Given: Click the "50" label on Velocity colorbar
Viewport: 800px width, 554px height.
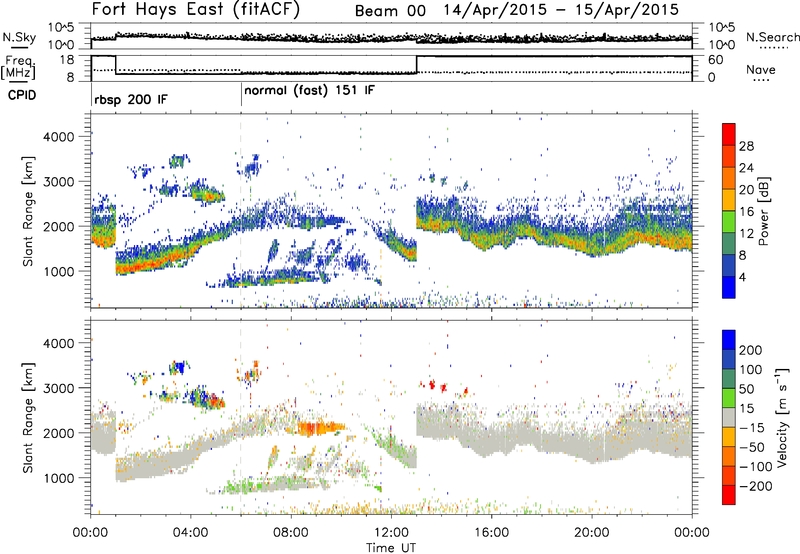Looking at the screenshot, I should (x=746, y=389).
